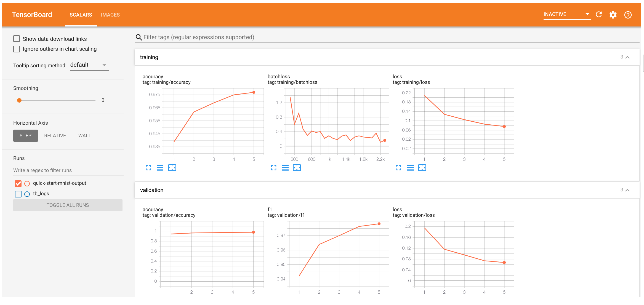Enable Show data download links checkbox
This screenshot has width=644, height=305.
(x=17, y=39)
